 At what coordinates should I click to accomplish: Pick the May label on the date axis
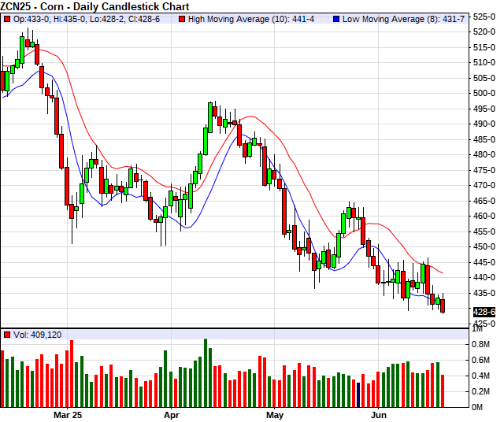275,413
